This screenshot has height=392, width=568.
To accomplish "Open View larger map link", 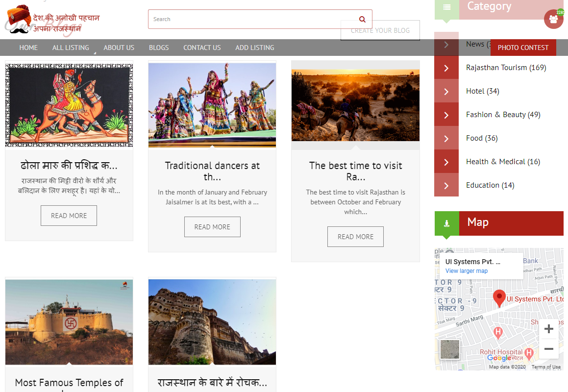I will [x=466, y=271].
